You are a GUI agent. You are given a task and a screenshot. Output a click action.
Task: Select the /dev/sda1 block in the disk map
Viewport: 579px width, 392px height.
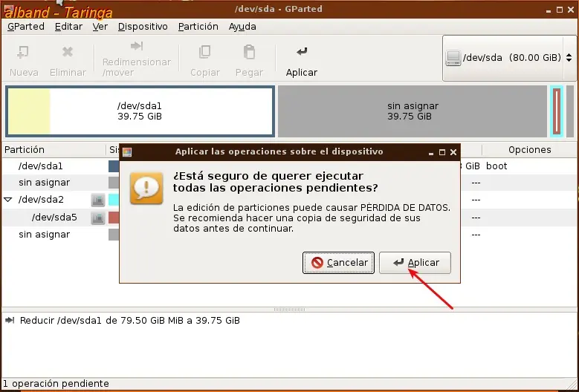point(140,111)
